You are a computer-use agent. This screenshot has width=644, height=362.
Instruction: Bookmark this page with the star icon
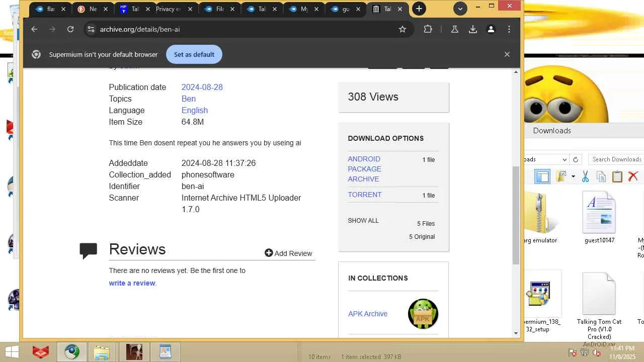[403, 29]
